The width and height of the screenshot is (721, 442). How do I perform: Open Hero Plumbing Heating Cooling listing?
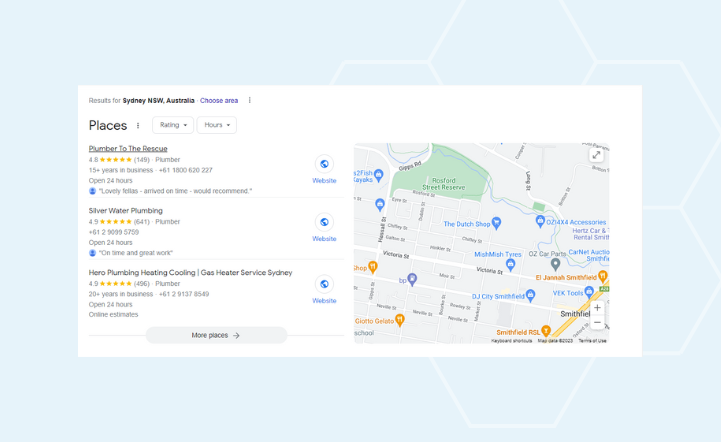[x=190, y=273]
